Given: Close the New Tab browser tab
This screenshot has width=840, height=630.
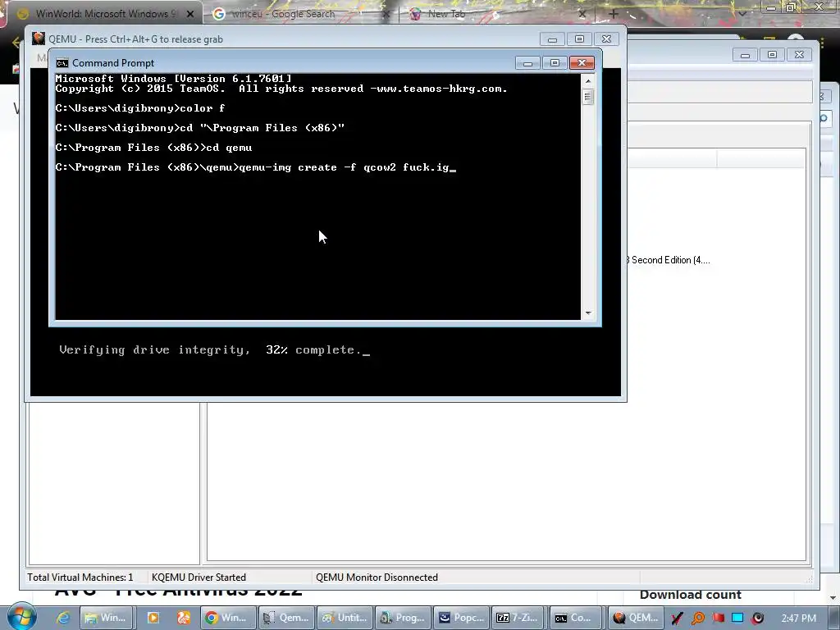Looking at the screenshot, I should [x=583, y=14].
